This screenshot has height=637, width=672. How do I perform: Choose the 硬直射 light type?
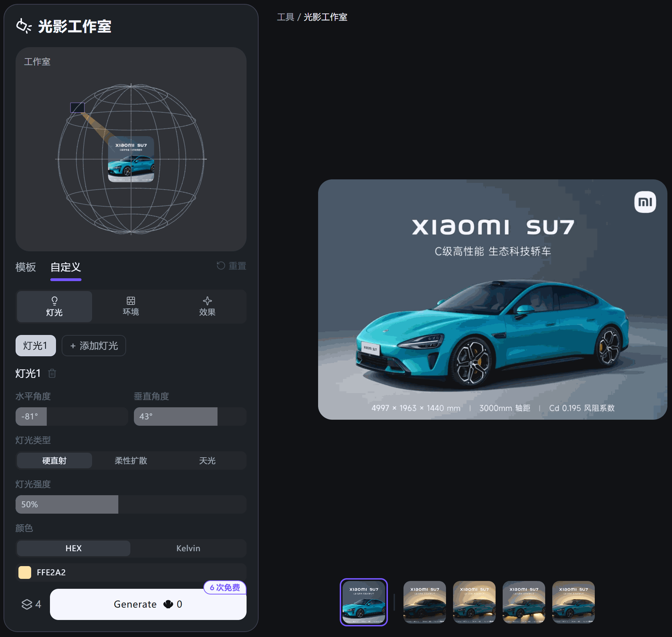55,460
